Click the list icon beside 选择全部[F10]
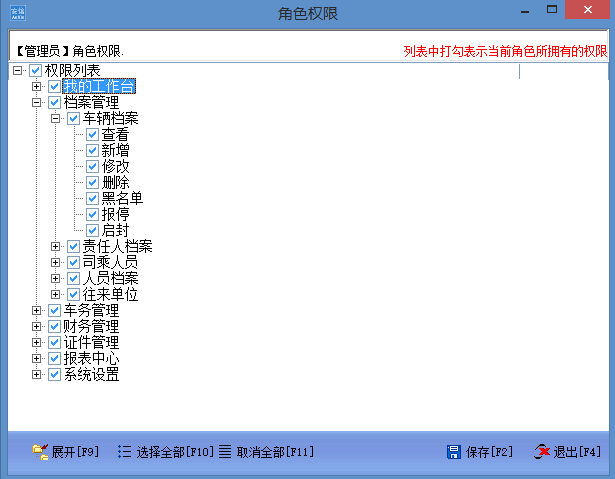 125,452
